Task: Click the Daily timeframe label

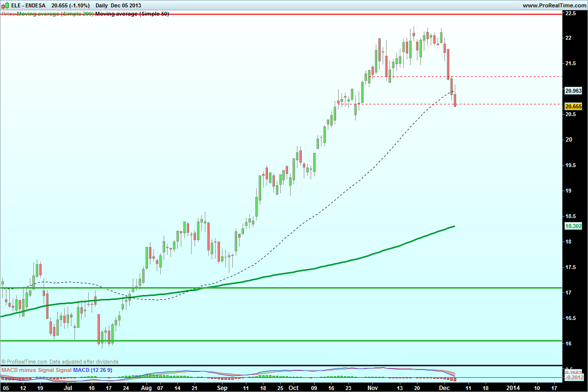Action: [102, 5]
